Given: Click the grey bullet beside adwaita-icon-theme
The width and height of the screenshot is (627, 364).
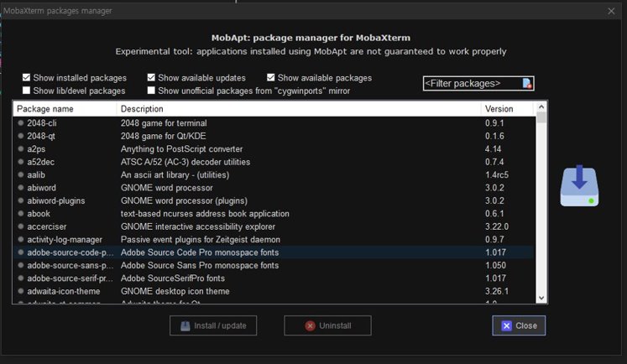Looking at the screenshot, I should tap(21, 291).
